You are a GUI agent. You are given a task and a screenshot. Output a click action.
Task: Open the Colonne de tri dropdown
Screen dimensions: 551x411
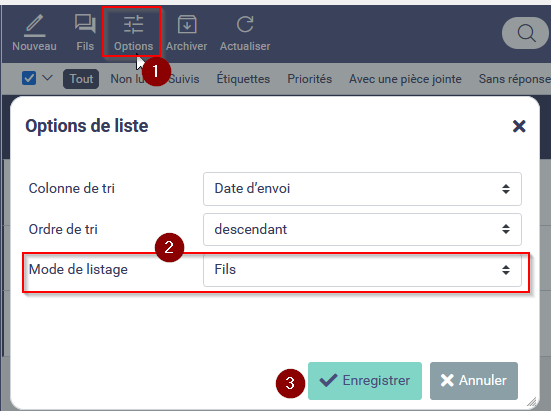coord(362,189)
